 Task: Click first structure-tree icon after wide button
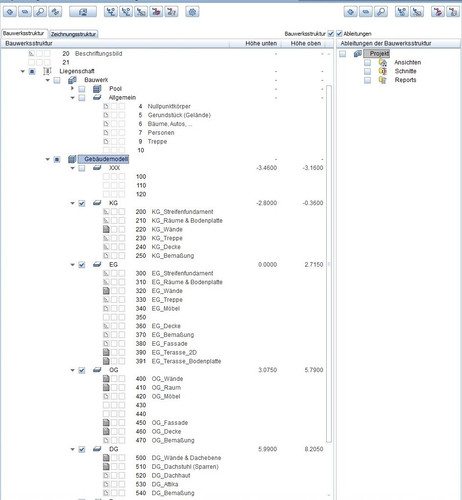click(111, 12)
